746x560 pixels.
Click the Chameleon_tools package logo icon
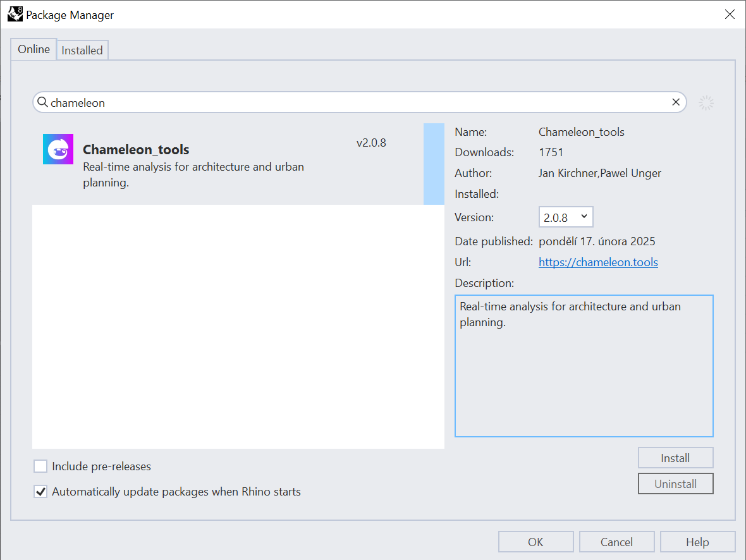coord(58,149)
